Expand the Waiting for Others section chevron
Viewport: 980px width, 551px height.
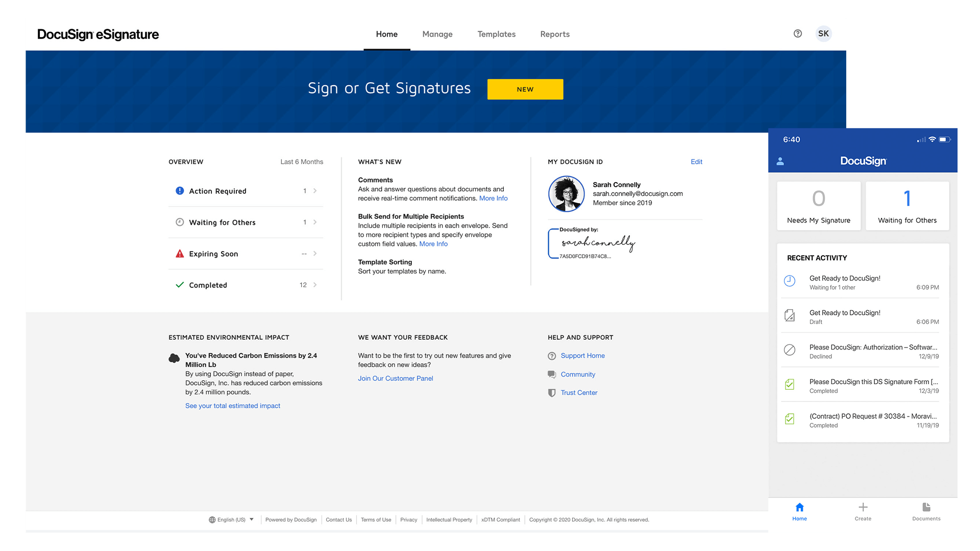coord(316,222)
